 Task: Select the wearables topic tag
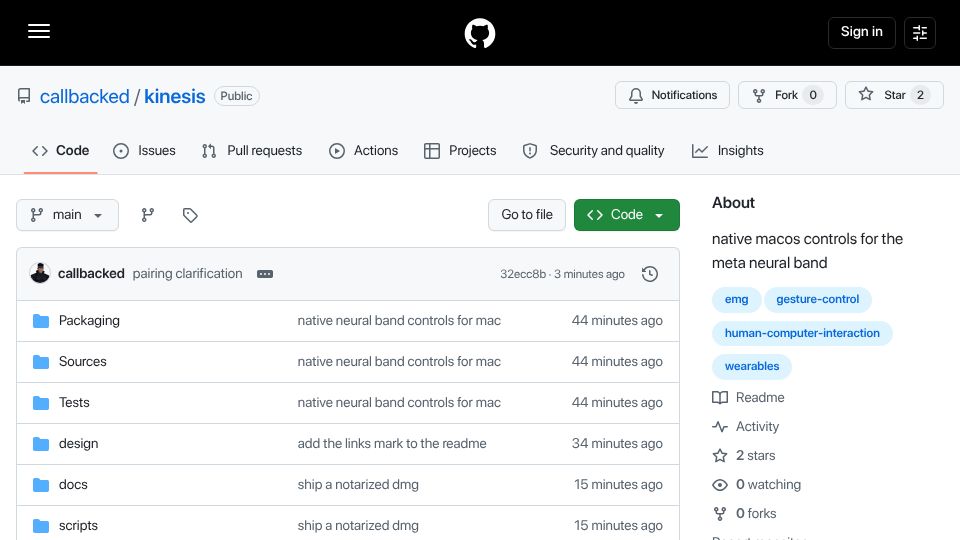752,366
